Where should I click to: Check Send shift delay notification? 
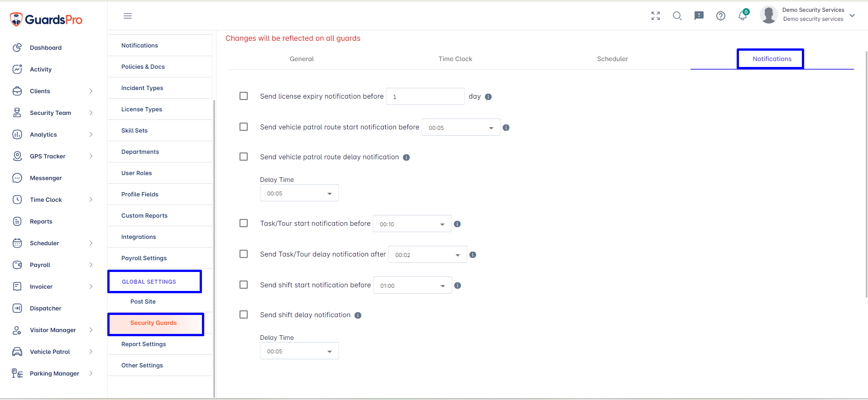[x=244, y=314]
